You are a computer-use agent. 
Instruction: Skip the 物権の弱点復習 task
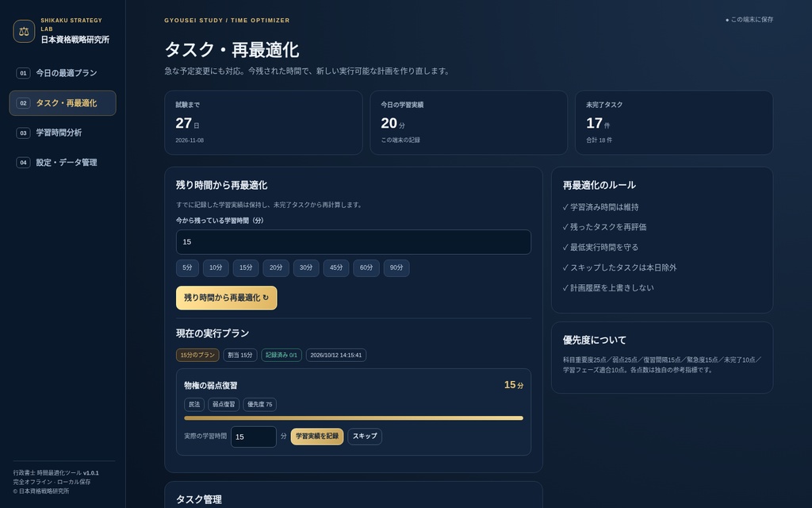point(365,437)
